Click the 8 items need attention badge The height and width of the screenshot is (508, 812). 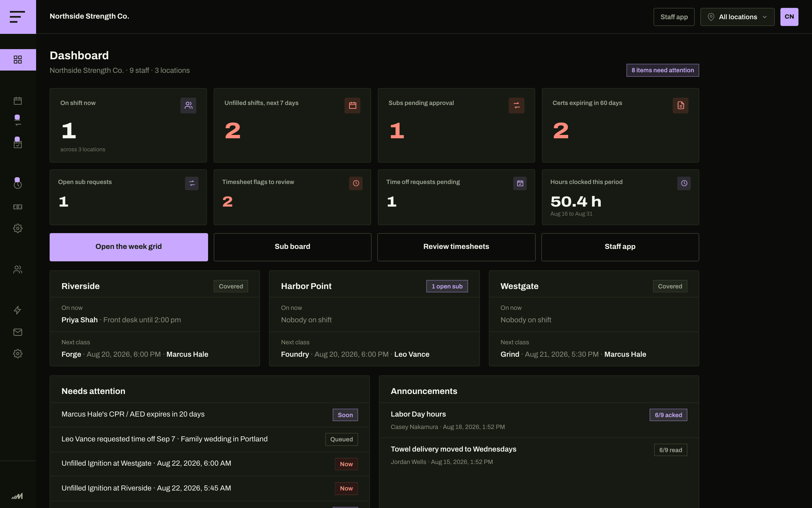pyautogui.click(x=663, y=70)
